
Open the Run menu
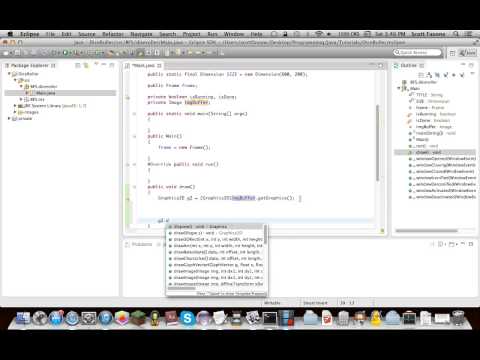pyautogui.click(x=212, y=34)
